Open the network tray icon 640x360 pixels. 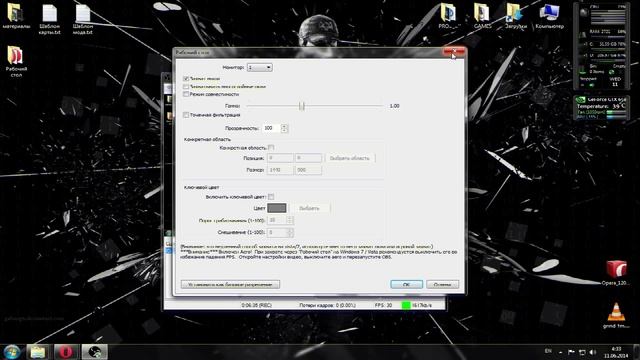pos(582,352)
